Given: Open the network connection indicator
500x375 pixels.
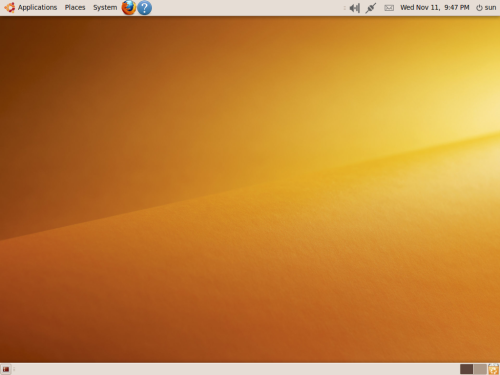Looking at the screenshot, I should tap(370, 8).
